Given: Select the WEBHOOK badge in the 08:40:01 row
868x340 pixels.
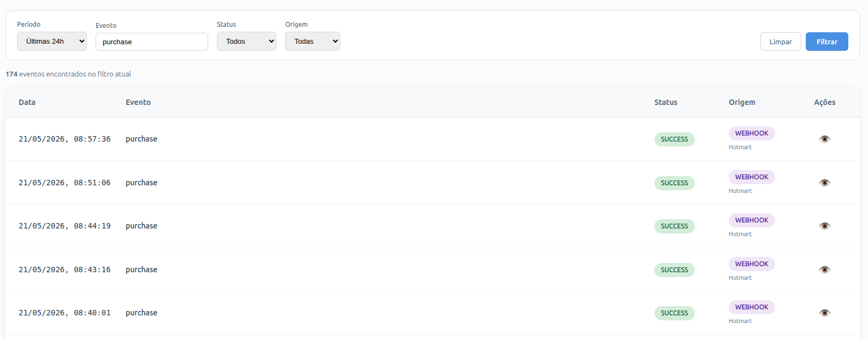Looking at the screenshot, I should pyautogui.click(x=752, y=307).
